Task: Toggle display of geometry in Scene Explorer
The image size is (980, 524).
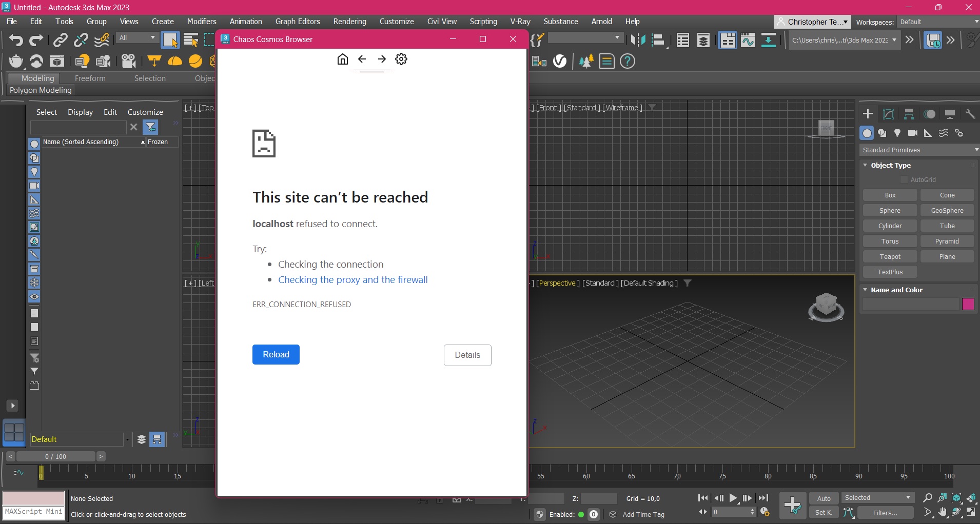Action: point(34,144)
